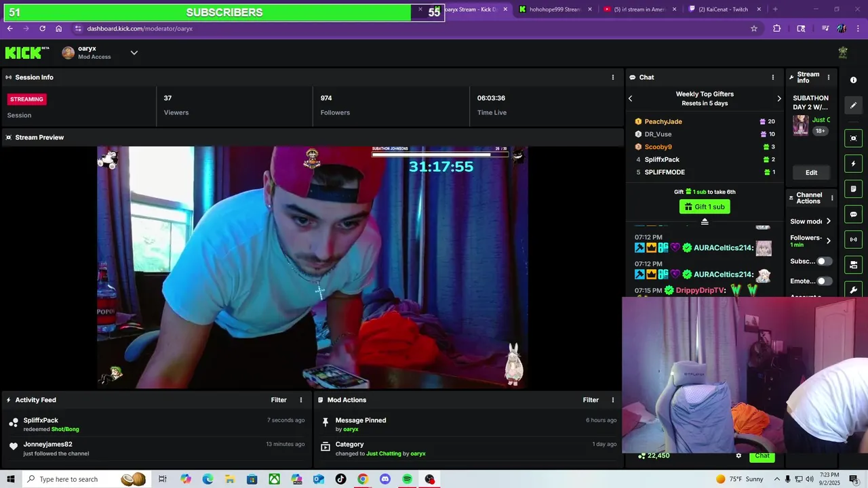This screenshot has height=488, width=868.
Task: Open Spotify from the taskbar
Action: pyautogui.click(x=407, y=479)
